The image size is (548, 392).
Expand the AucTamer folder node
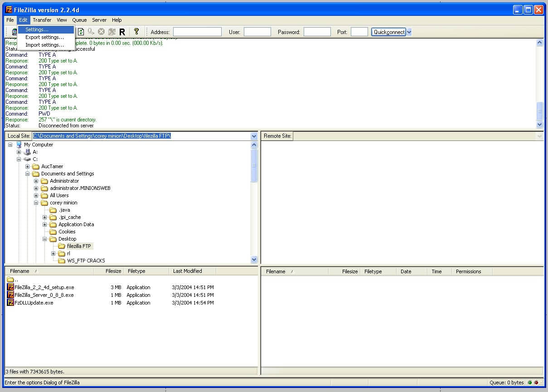pyautogui.click(x=28, y=166)
